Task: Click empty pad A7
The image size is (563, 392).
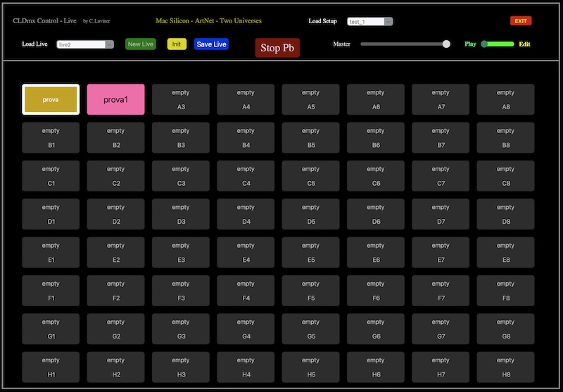Action: coord(441,99)
